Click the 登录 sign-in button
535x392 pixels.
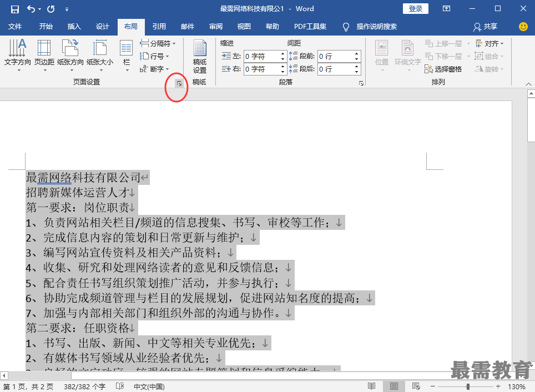coord(415,8)
